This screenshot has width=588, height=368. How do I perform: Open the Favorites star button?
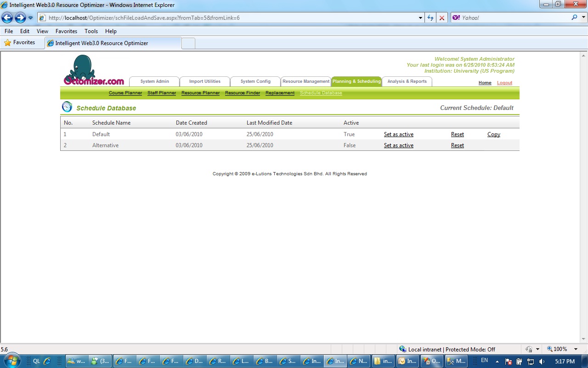pyautogui.click(x=20, y=43)
